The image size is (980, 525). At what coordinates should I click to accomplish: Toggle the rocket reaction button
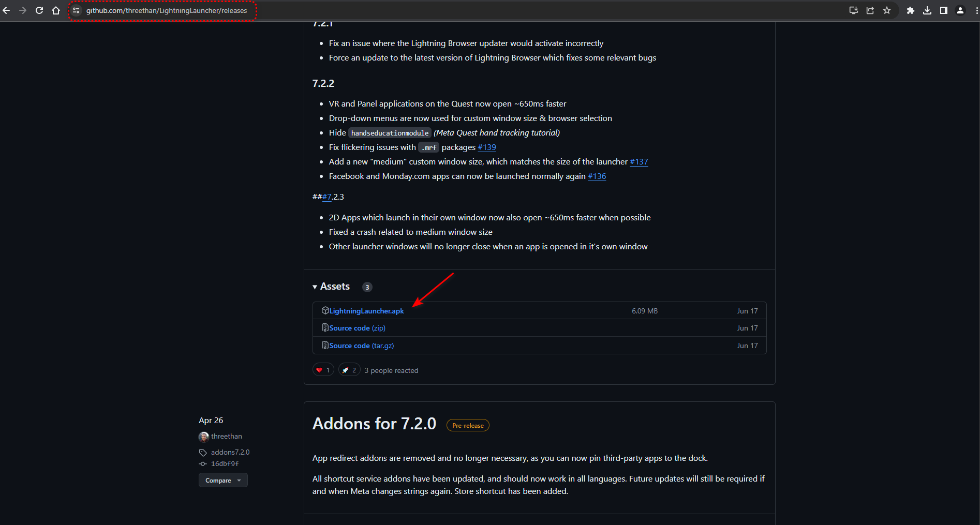[349, 370]
